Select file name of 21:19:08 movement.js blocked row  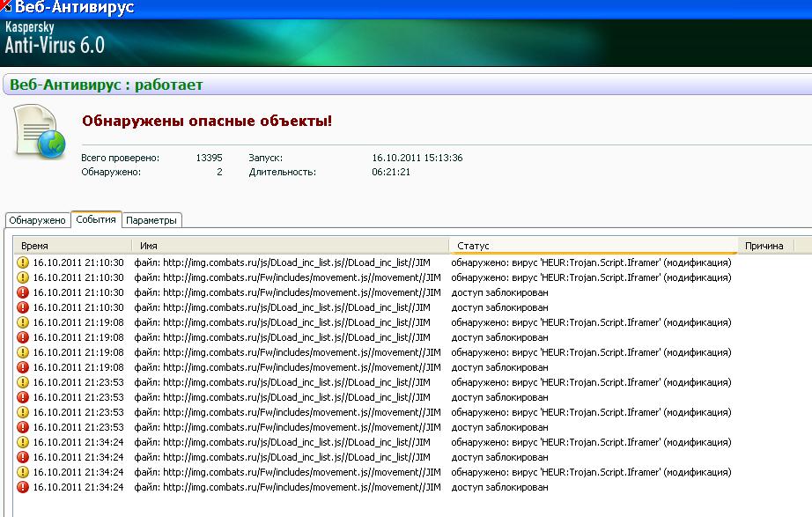pos(287,368)
